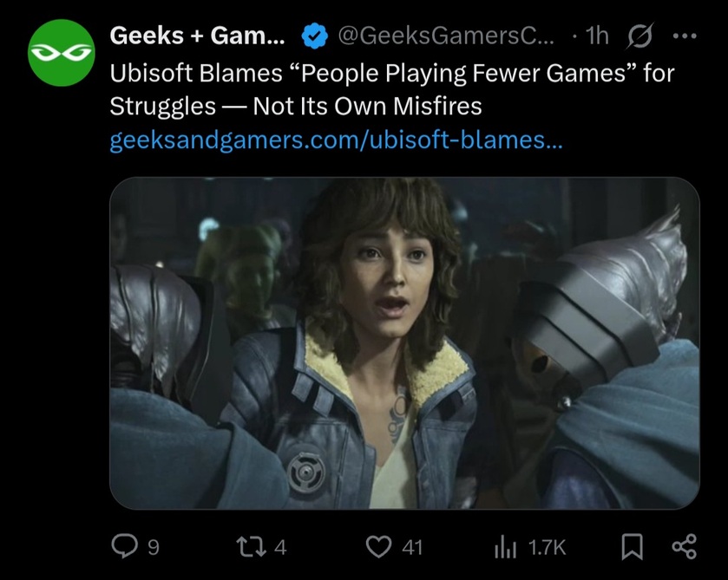Click the reply count 9
Viewport: 728px width, 580px height.
(x=154, y=547)
